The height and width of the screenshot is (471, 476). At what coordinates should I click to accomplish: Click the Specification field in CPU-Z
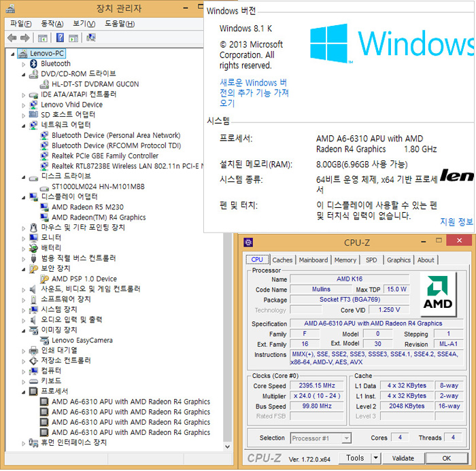[x=377, y=324]
